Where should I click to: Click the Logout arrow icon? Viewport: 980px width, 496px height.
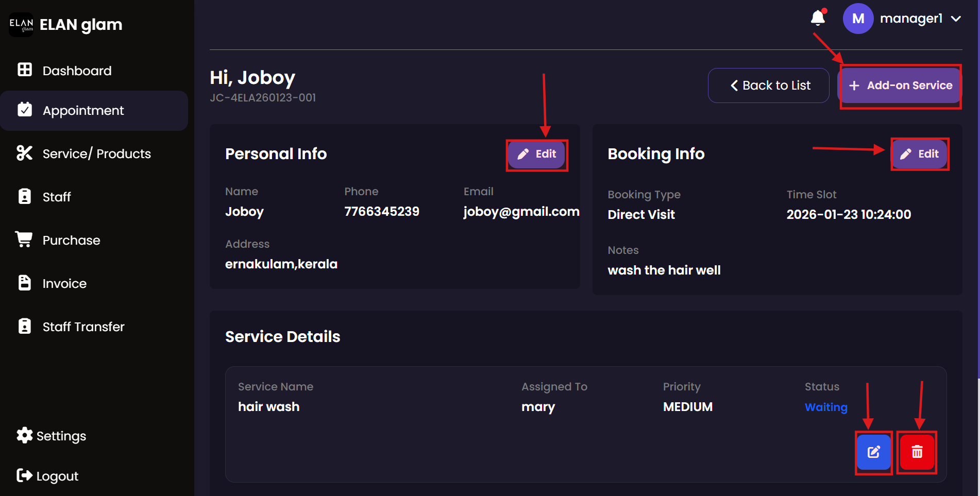coord(24,475)
